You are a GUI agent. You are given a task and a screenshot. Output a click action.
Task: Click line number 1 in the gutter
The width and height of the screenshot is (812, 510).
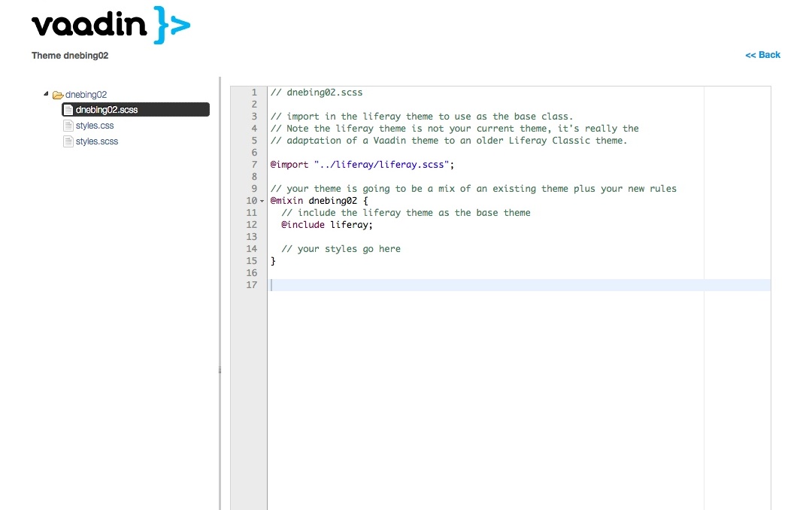pos(253,93)
